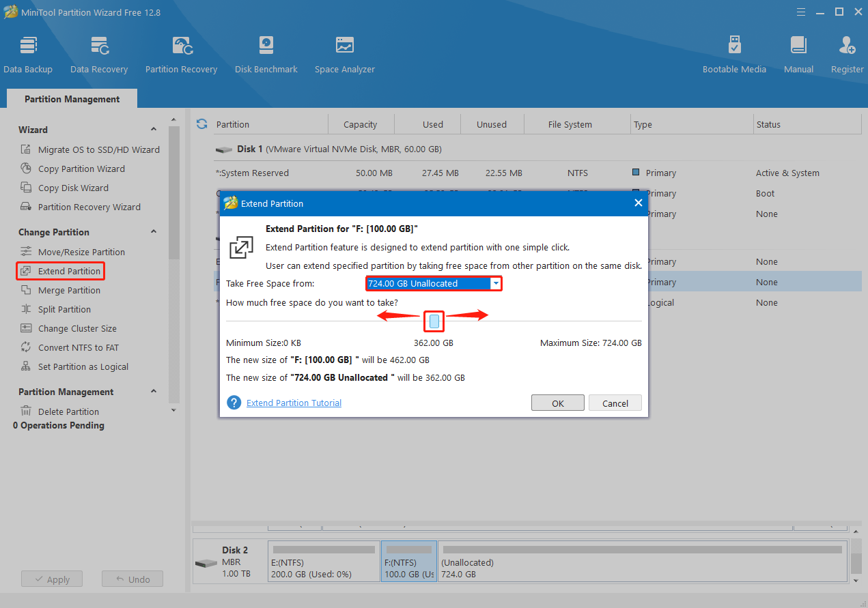Click the blue help question-mark icon in the dialog
This screenshot has width=868, height=608.
(234, 403)
